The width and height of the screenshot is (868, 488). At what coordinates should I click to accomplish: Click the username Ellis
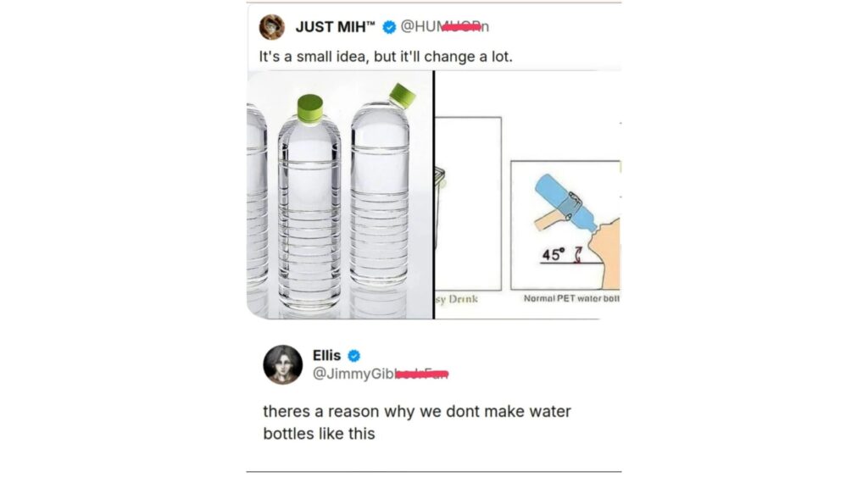coord(326,356)
